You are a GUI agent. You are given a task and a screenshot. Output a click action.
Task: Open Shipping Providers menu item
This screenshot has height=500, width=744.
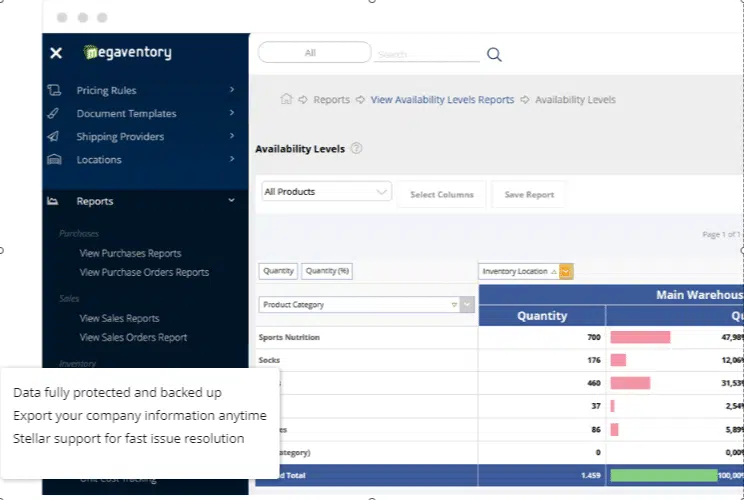[x=120, y=137]
